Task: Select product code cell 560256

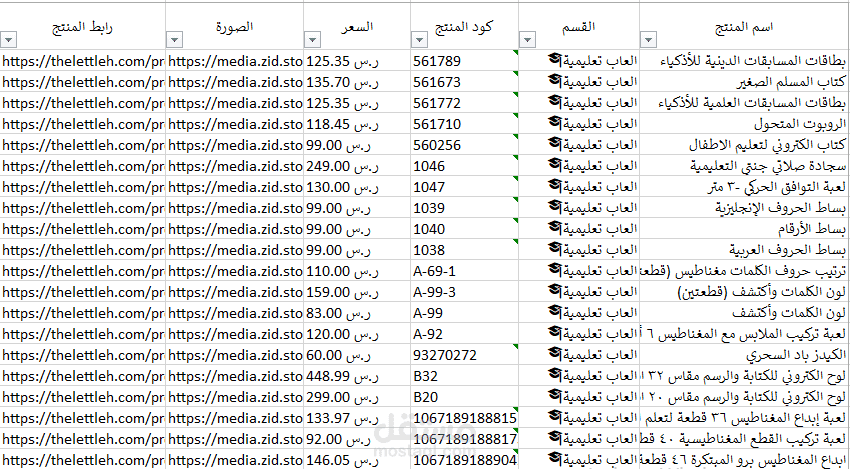Action: coord(465,145)
